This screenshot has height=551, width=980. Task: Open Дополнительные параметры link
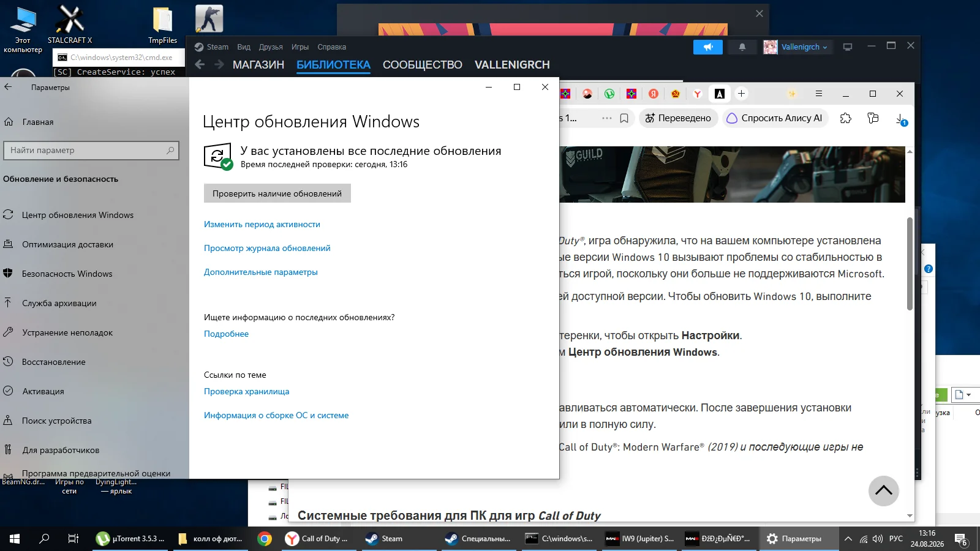261,272
